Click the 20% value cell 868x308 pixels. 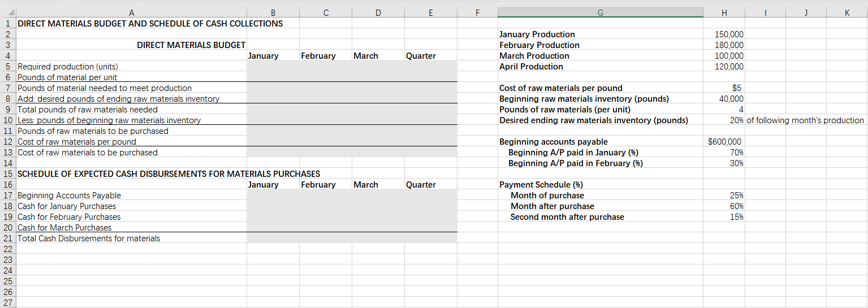pos(737,120)
